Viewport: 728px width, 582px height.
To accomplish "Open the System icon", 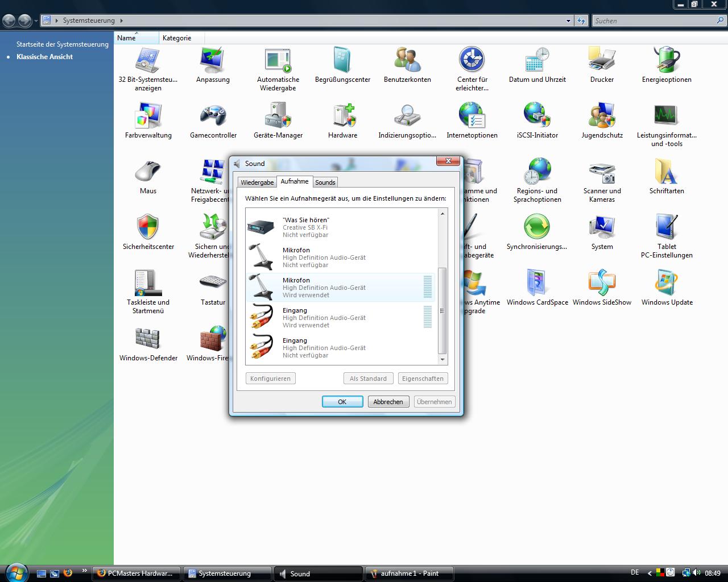I will click(602, 232).
